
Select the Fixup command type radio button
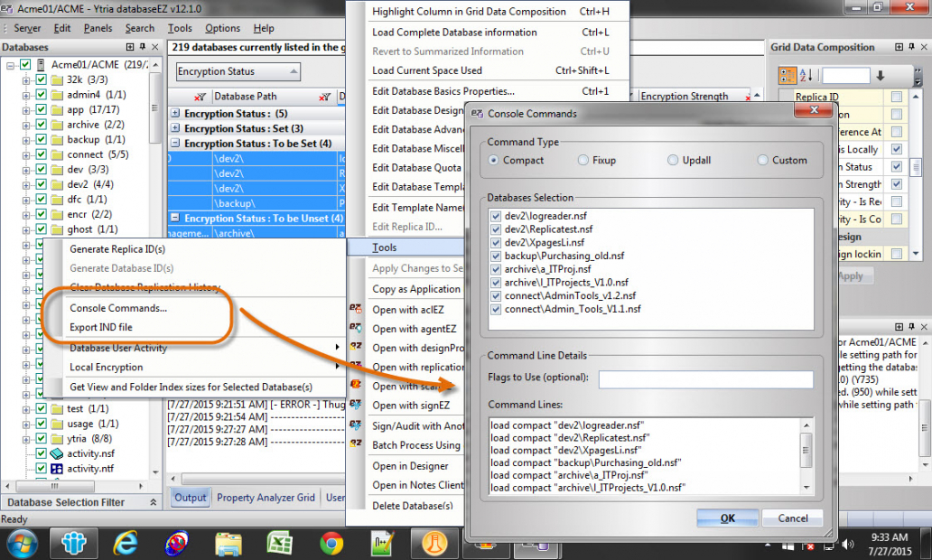point(583,160)
